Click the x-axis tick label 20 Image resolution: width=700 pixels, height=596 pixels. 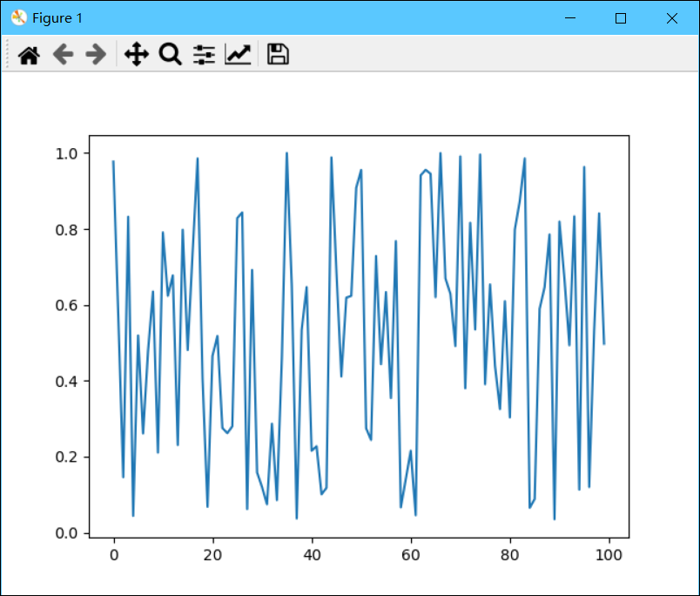(x=213, y=555)
